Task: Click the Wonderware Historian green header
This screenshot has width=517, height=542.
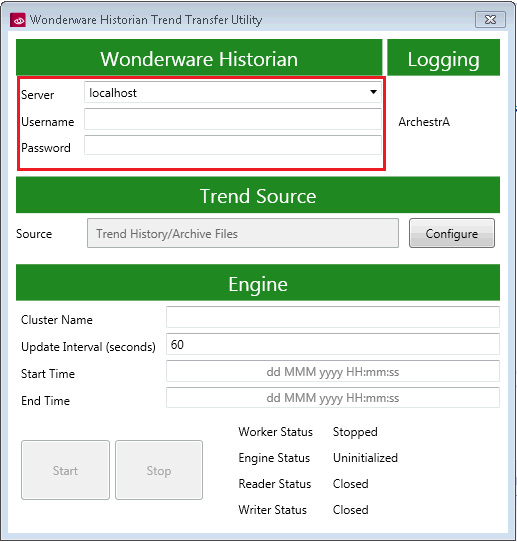Action: (199, 57)
